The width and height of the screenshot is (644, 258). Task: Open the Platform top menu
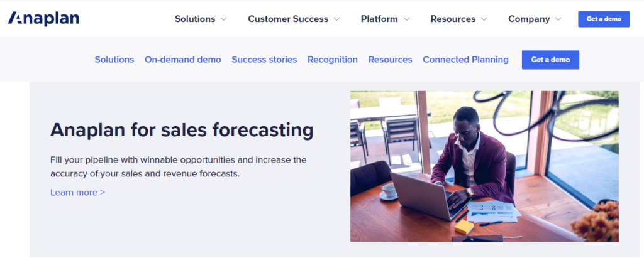379,19
